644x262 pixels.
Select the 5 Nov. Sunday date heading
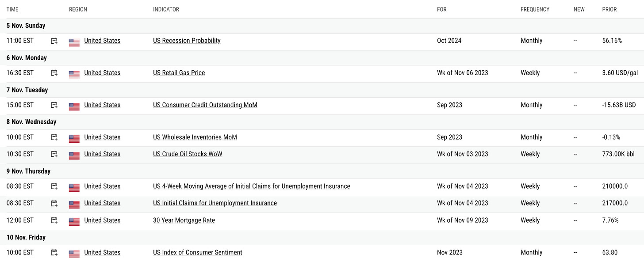[x=26, y=26]
